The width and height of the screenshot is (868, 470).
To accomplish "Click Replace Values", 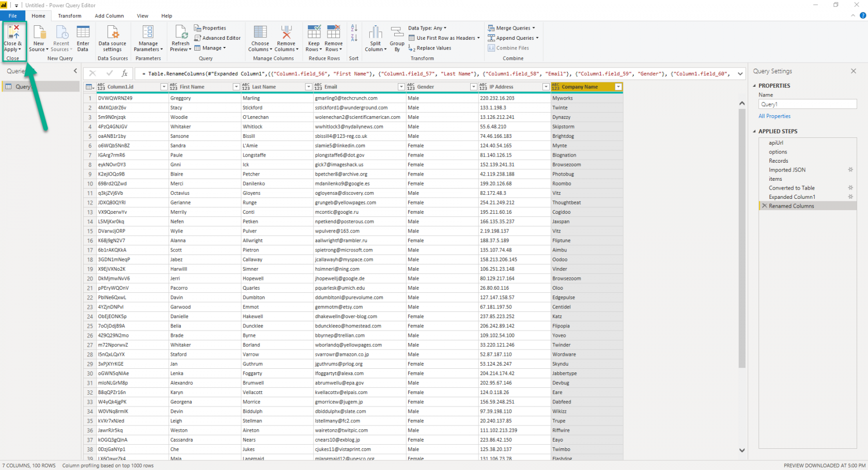I will 430,48.
